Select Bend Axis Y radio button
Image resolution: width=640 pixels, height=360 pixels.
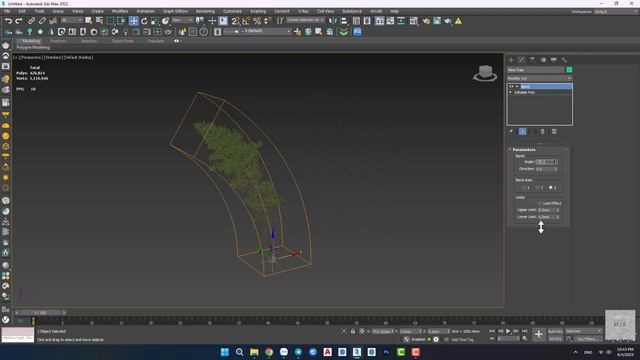click(537, 187)
